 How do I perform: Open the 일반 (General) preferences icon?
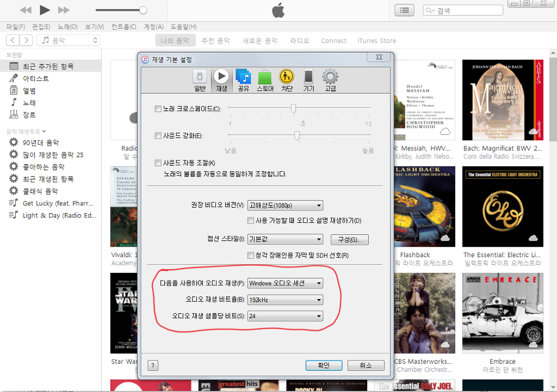(x=200, y=79)
